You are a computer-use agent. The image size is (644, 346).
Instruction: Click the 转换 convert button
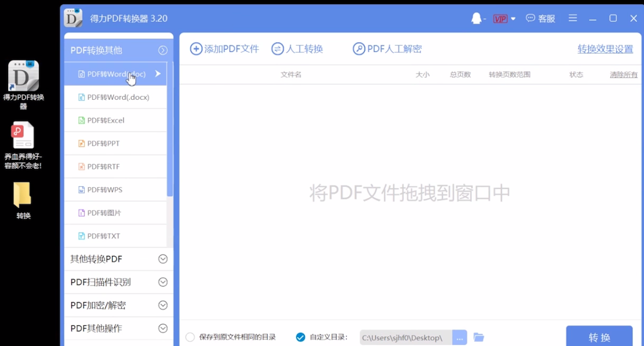click(599, 337)
